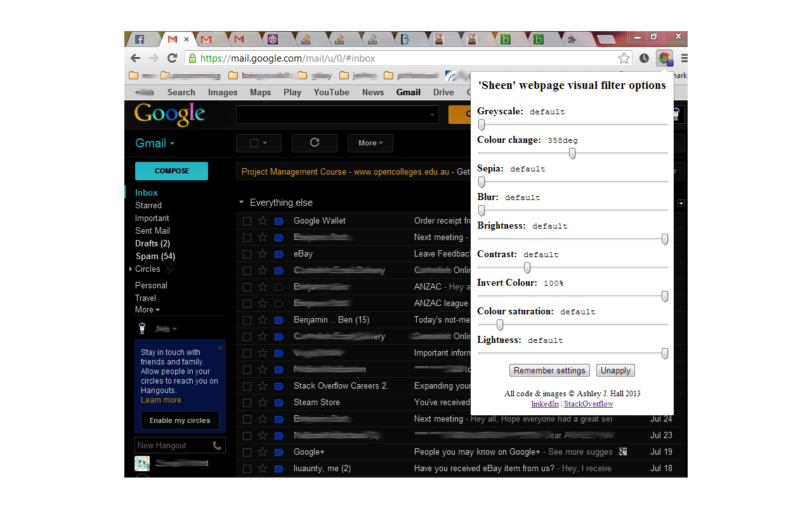812x508 pixels.
Task: Open the Hangouts status dropdown arrow
Action: (174, 329)
